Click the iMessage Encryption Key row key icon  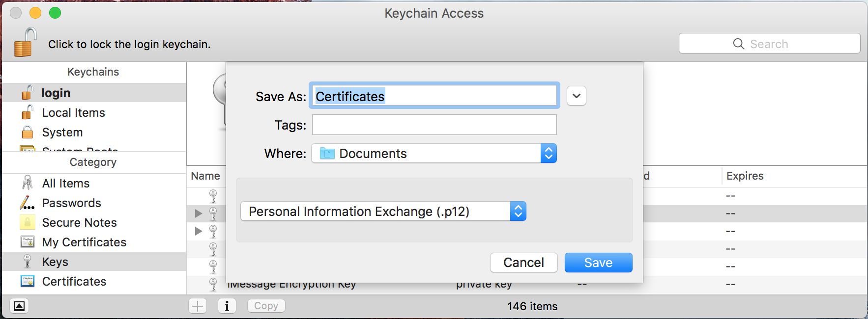(x=213, y=285)
